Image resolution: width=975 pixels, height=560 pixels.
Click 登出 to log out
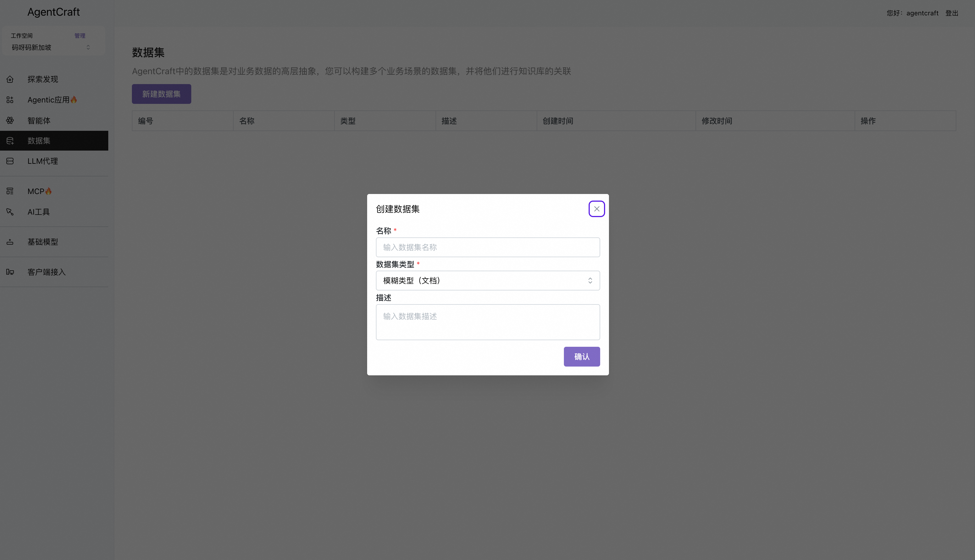pos(952,13)
